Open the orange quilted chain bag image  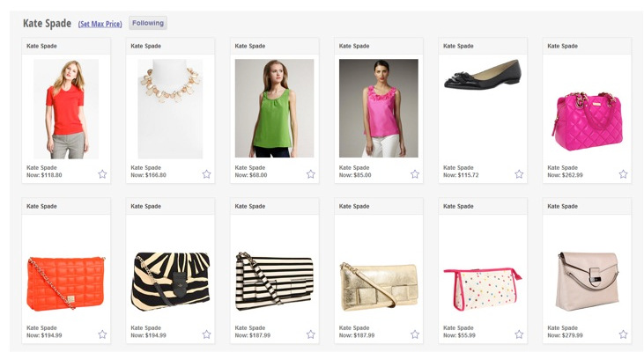coord(66,282)
